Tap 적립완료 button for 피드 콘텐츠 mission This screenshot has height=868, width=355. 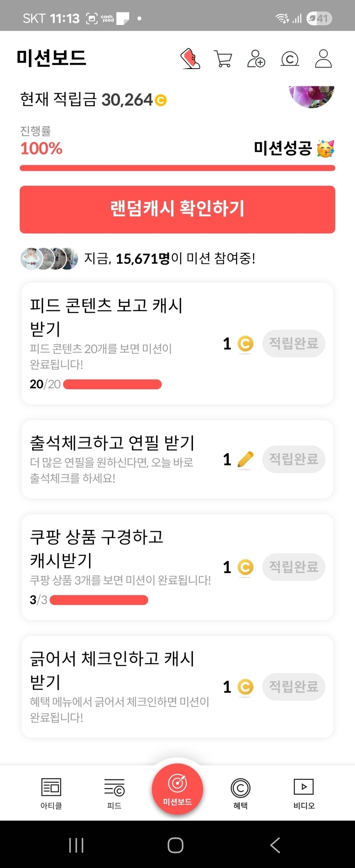point(293,343)
